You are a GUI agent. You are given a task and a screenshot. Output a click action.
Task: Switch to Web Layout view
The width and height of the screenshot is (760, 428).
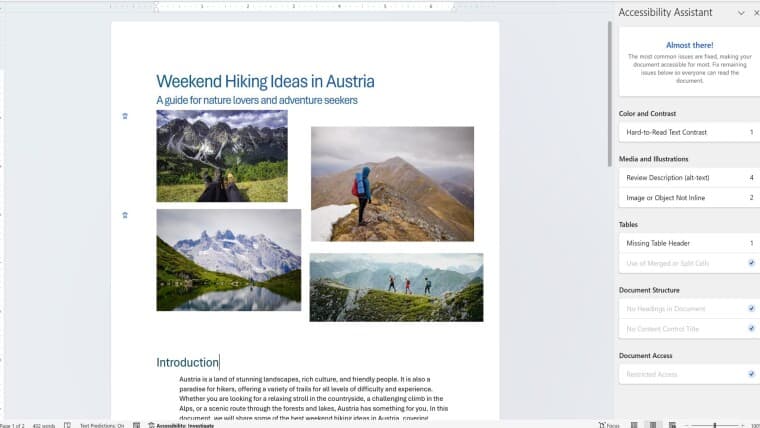click(x=672, y=425)
